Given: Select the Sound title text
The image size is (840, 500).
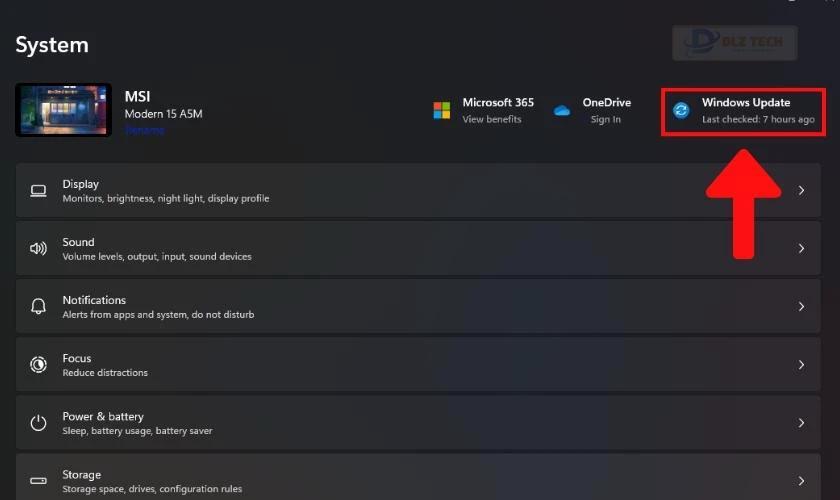Looking at the screenshot, I should pos(78,242).
